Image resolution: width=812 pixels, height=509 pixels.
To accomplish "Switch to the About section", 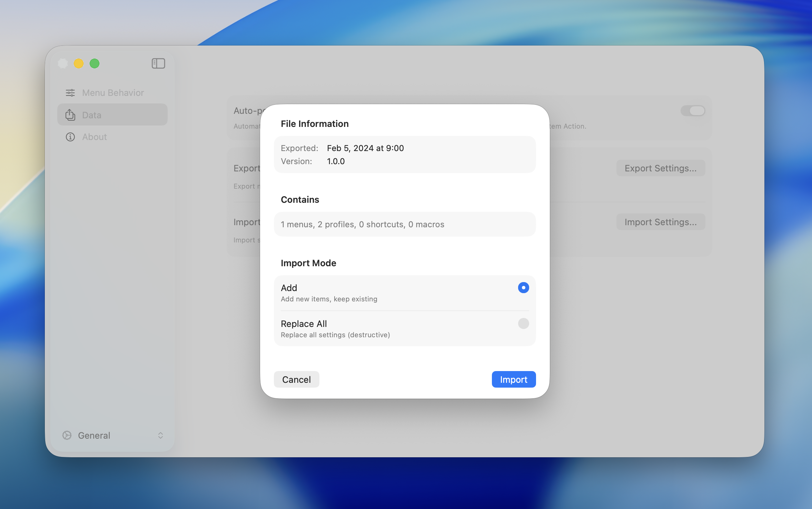I will pos(94,137).
